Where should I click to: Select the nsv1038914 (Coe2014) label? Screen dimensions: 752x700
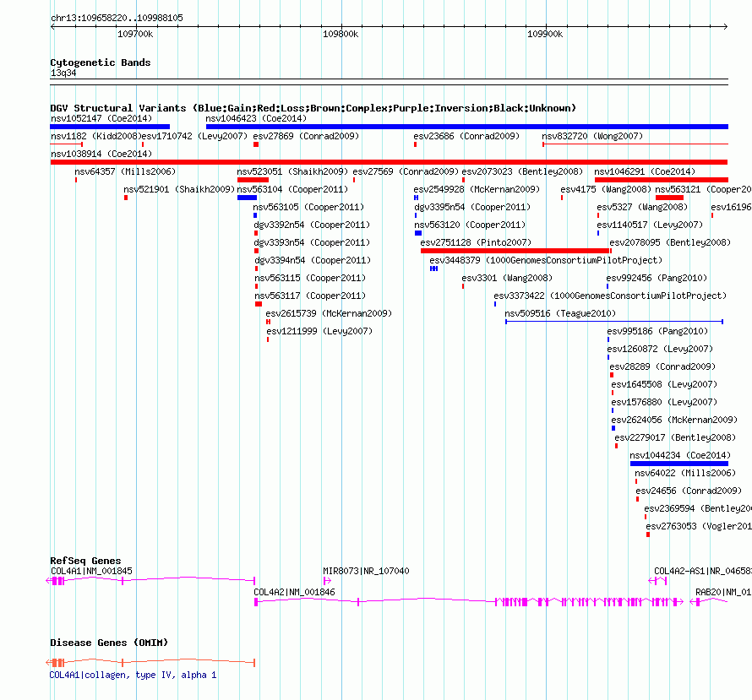click(x=101, y=154)
